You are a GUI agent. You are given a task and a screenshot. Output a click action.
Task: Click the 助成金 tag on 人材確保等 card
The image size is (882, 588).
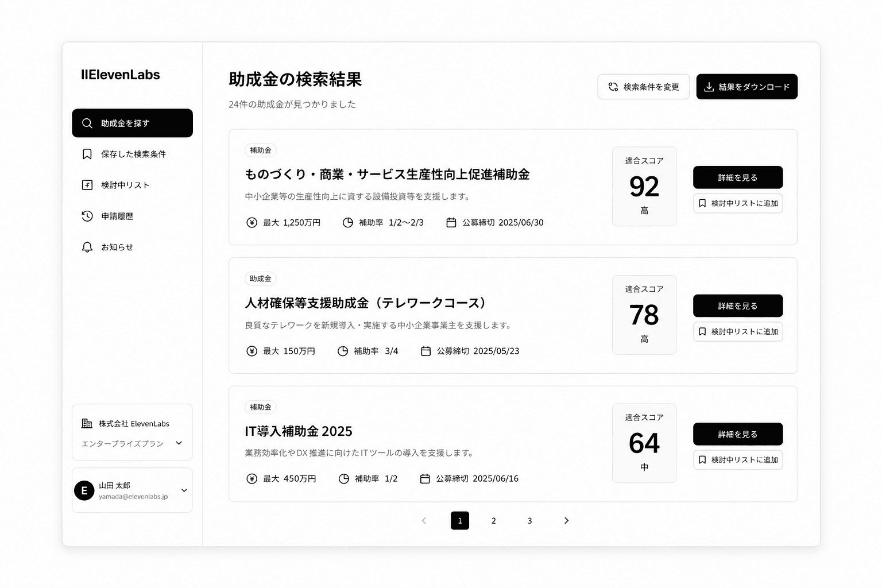tap(261, 278)
